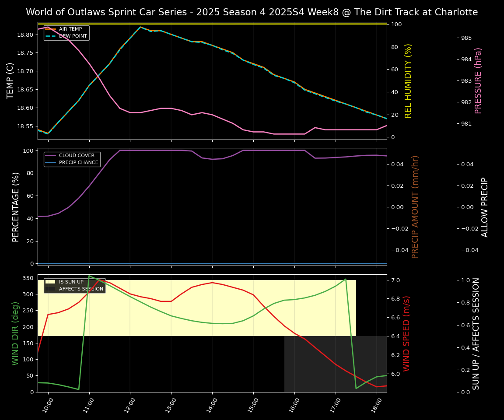Viewport: 504px width, 420px height.
Task: Click the ALLOW PRECIP axis label
Action: [485, 206]
